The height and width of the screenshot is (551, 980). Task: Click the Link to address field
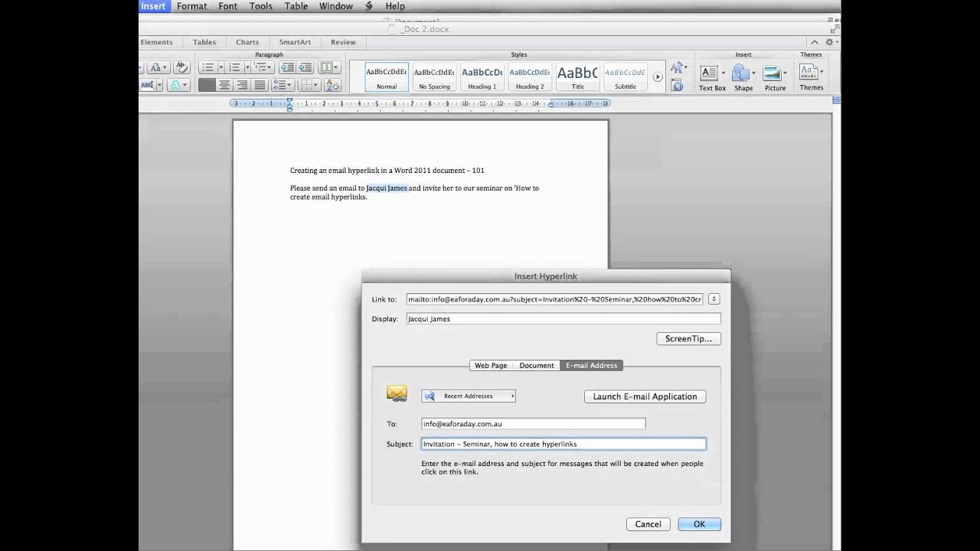tap(555, 299)
